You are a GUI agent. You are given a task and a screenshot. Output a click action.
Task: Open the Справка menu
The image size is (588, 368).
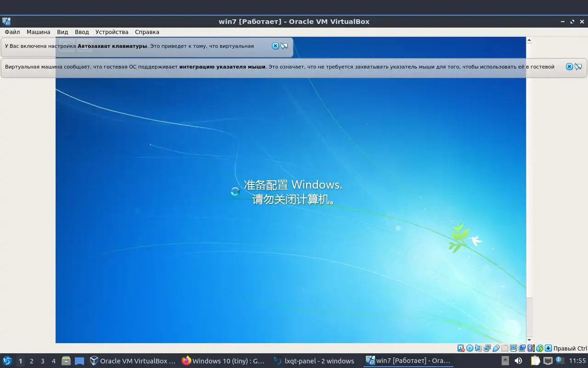[147, 32]
